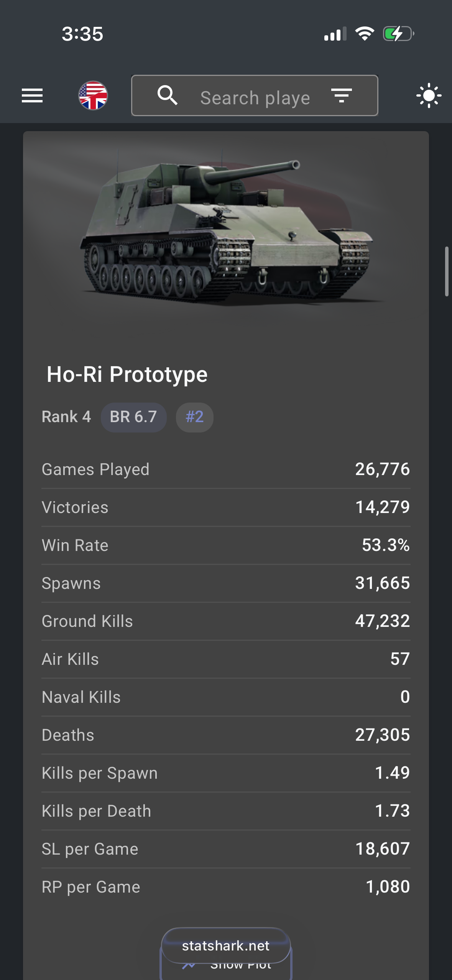Tap the Kills per Death row

[226, 811]
